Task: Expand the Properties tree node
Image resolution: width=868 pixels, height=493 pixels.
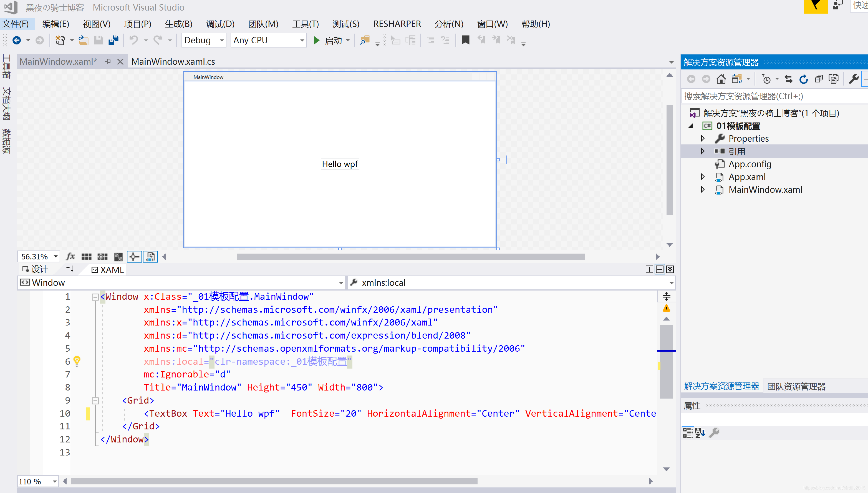Action: point(703,139)
